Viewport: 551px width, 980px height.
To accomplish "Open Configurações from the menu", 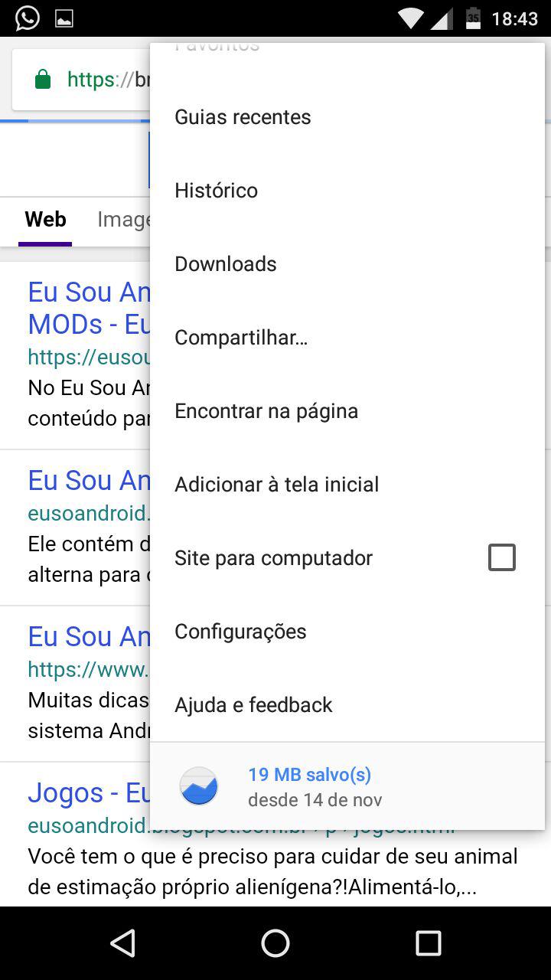I will 240,632.
